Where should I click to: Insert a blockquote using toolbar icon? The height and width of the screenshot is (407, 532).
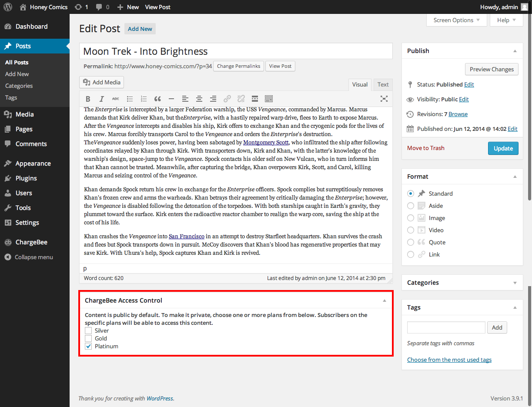click(x=157, y=99)
